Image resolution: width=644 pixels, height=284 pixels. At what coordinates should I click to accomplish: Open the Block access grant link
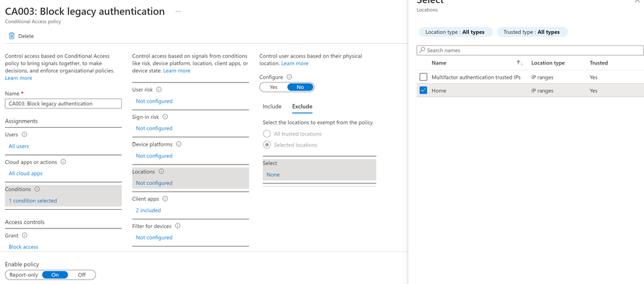click(x=23, y=247)
